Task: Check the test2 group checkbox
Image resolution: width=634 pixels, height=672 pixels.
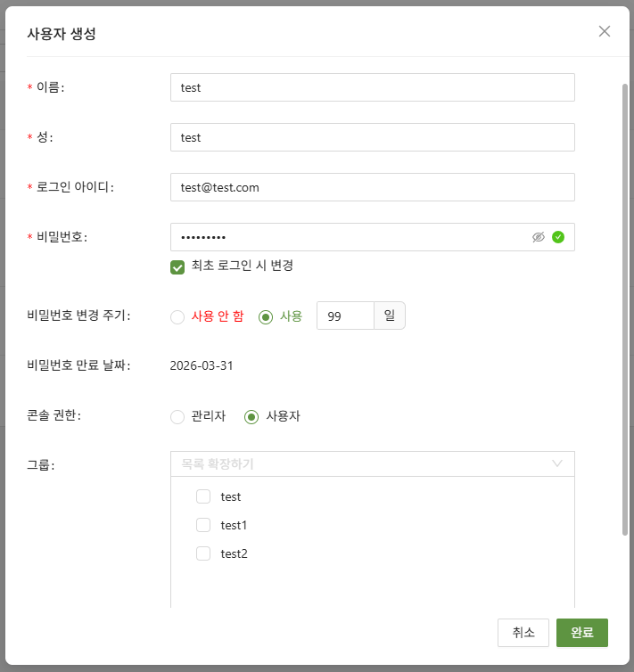Action: [203, 553]
